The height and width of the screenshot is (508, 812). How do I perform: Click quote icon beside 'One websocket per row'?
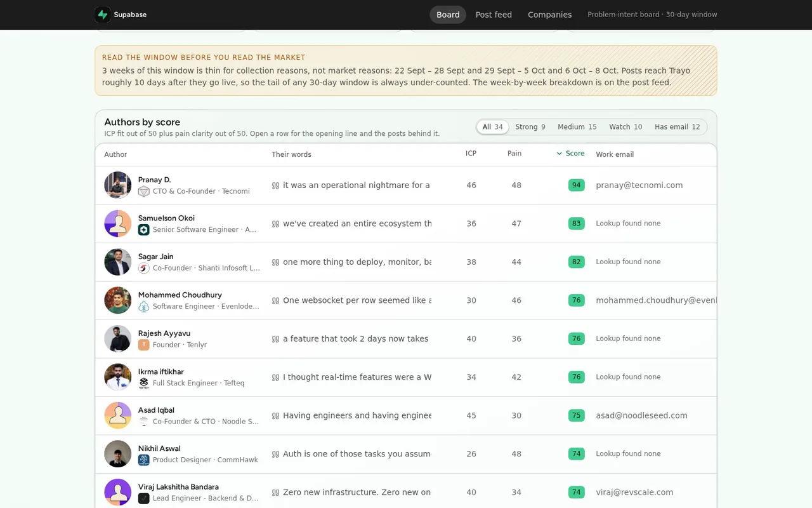(x=275, y=300)
